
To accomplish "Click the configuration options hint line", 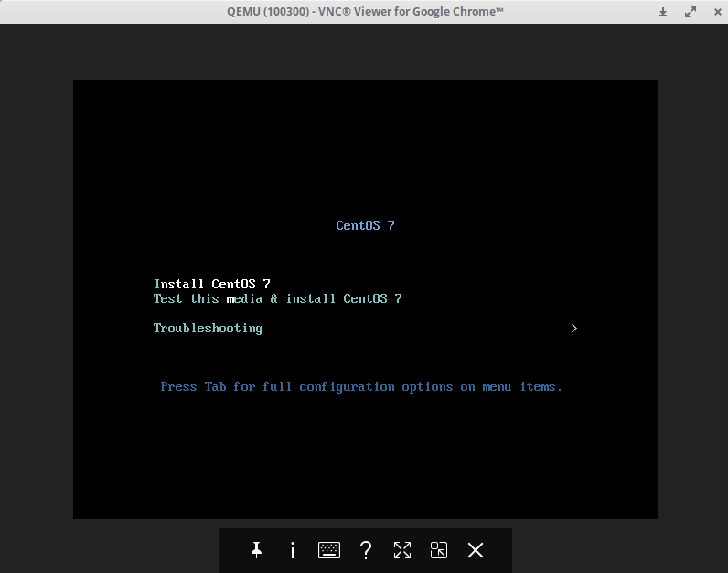I will (361, 386).
